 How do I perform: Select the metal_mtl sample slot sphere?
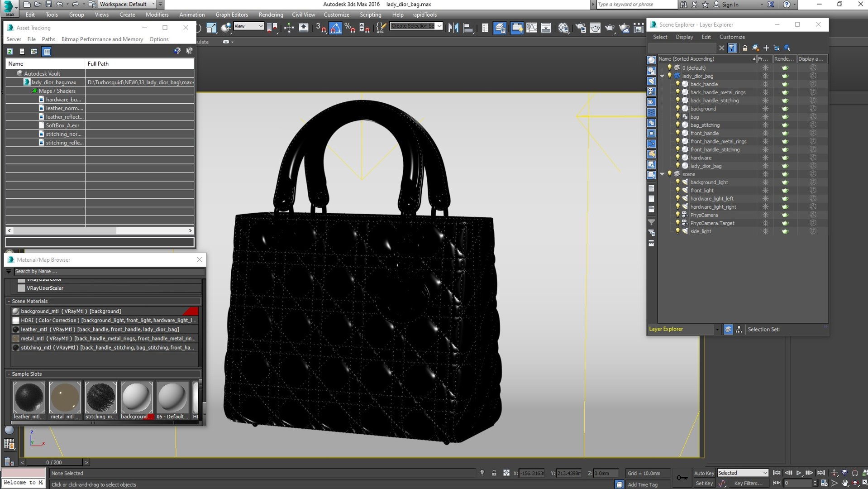coord(65,397)
